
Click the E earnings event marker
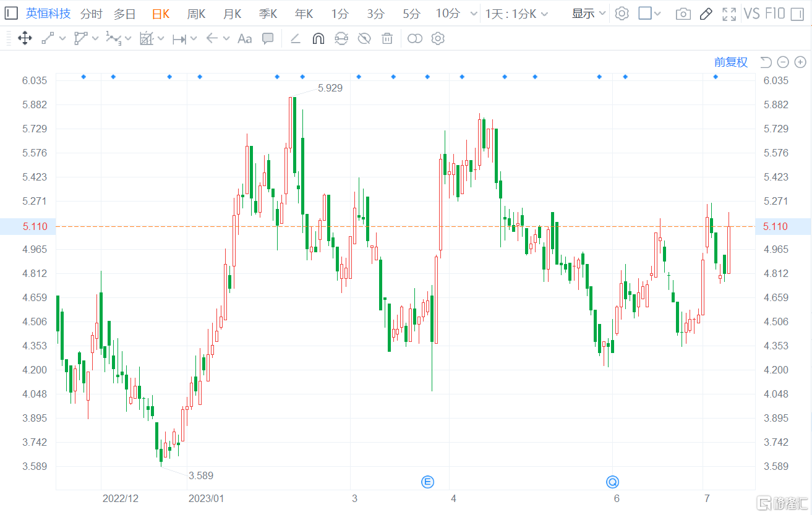427,481
